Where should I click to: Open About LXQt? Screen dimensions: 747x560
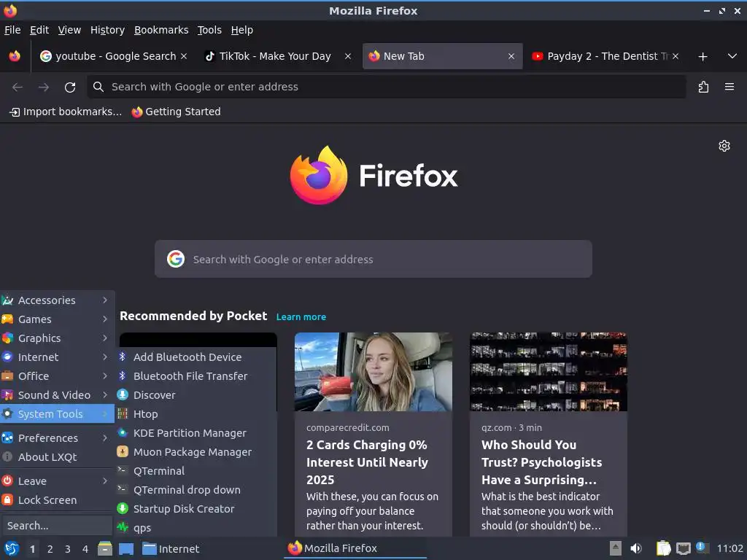[x=57, y=456]
